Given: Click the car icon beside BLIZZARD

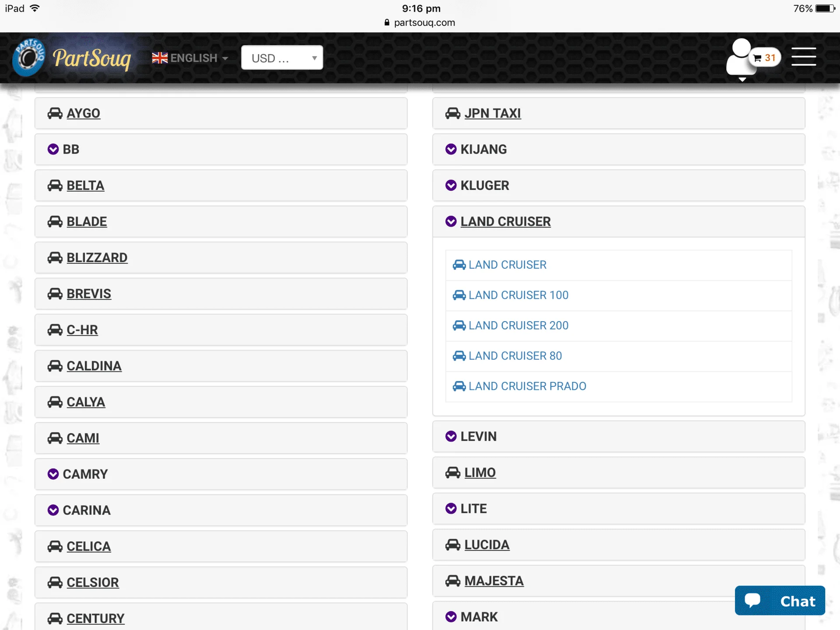Looking at the screenshot, I should pos(55,258).
